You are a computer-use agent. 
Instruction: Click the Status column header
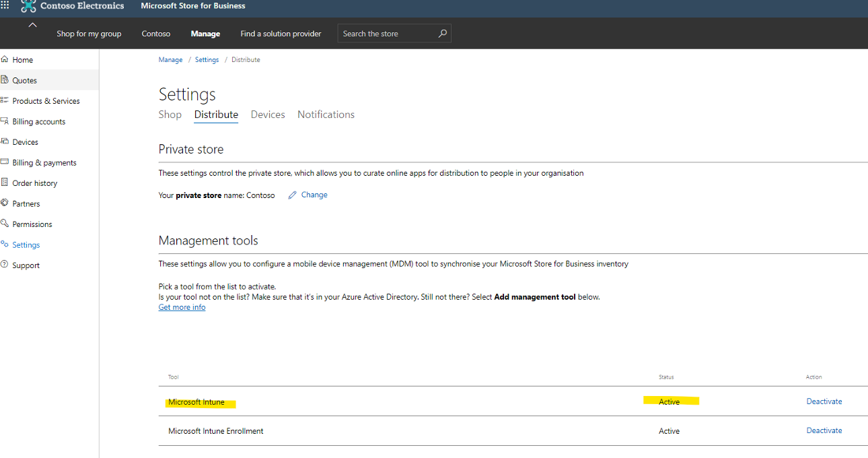point(666,377)
